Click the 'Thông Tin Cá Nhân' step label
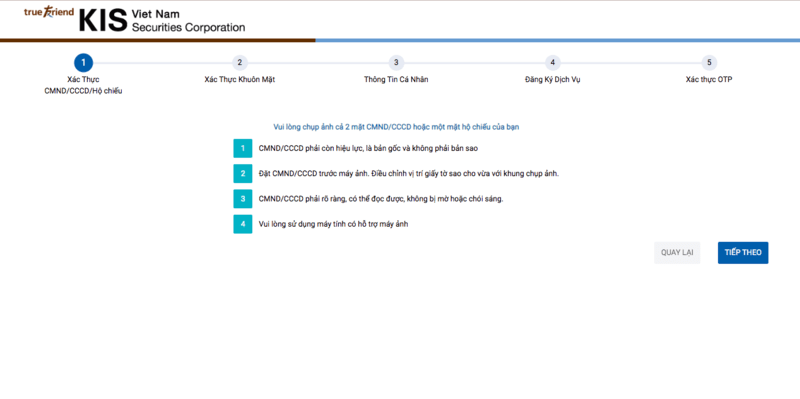800x399 pixels. pos(396,80)
